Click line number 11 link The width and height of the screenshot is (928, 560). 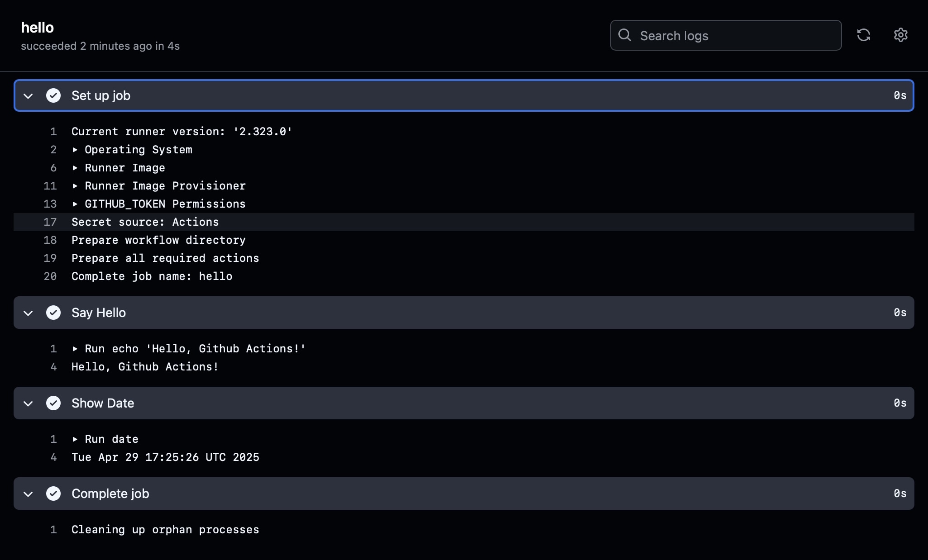50,186
